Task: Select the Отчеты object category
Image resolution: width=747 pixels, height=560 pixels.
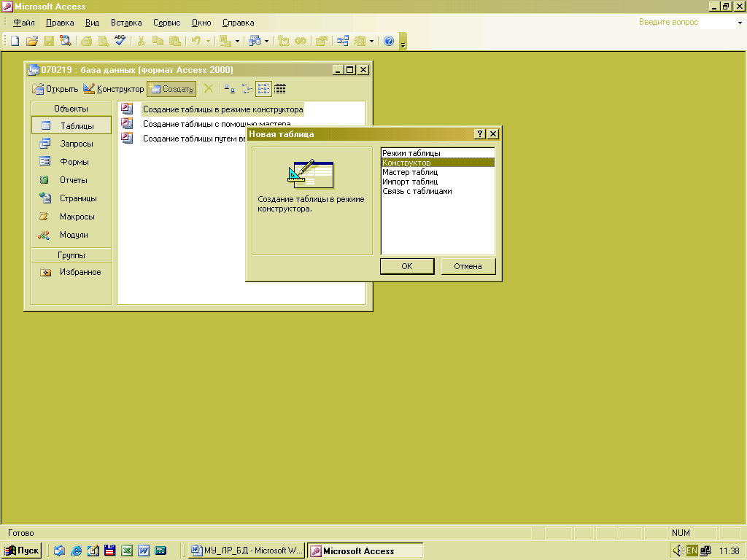Action: [x=71, y=180]
